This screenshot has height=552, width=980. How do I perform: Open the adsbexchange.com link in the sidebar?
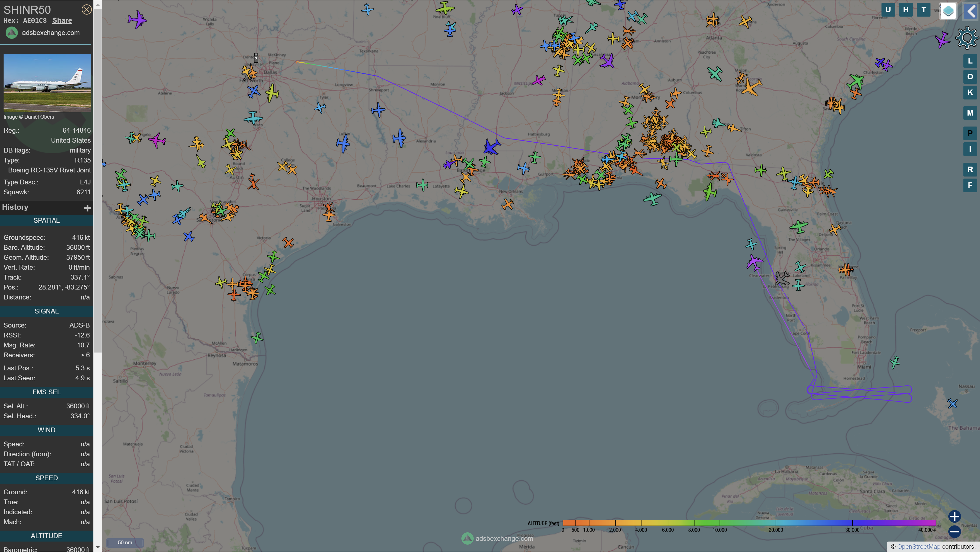point(51,33)
